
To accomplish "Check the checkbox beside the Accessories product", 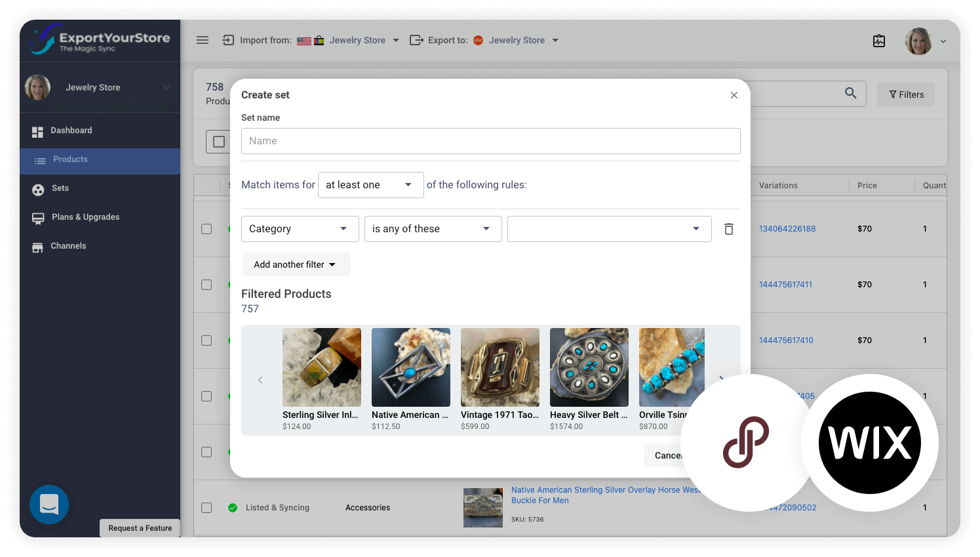I will (x=206, y=507).
